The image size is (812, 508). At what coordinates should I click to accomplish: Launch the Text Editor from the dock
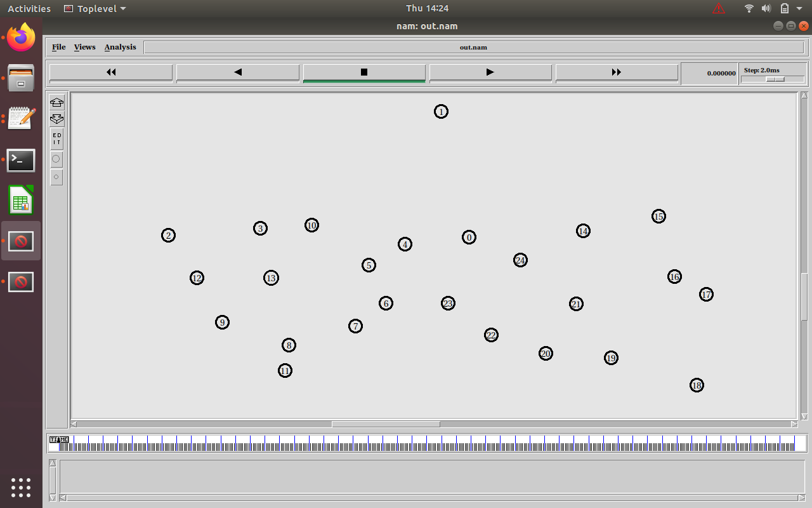[x=21, y=119]
